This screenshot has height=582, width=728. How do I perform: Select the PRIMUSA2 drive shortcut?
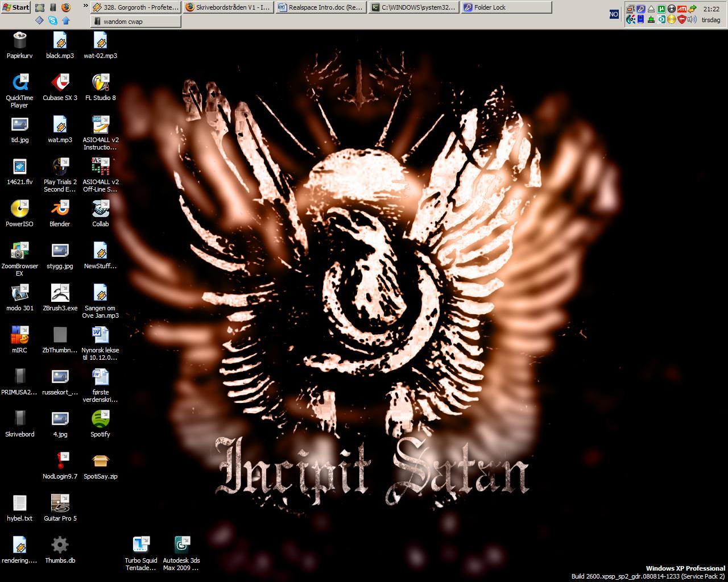[x=20, y=382]
